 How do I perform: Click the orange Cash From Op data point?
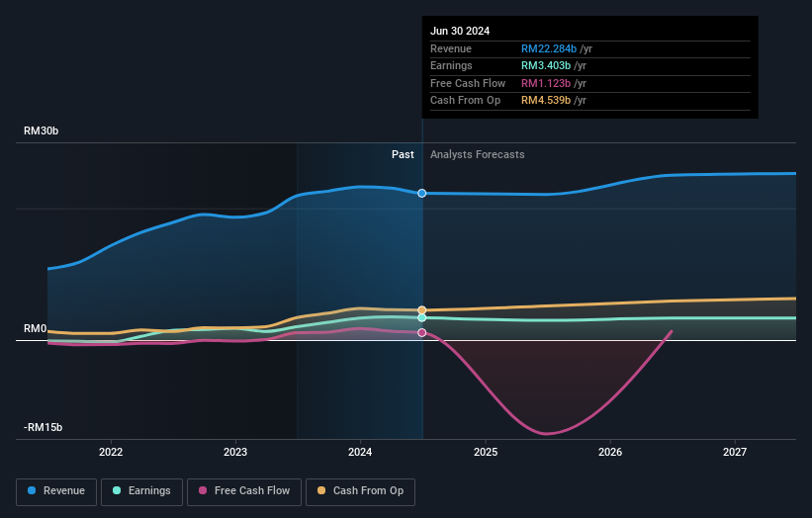tap(422, 310)
